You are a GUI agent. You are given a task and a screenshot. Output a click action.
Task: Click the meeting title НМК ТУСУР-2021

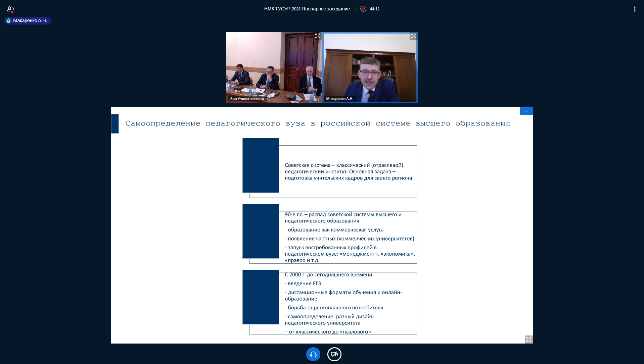(x=307, y=9)
